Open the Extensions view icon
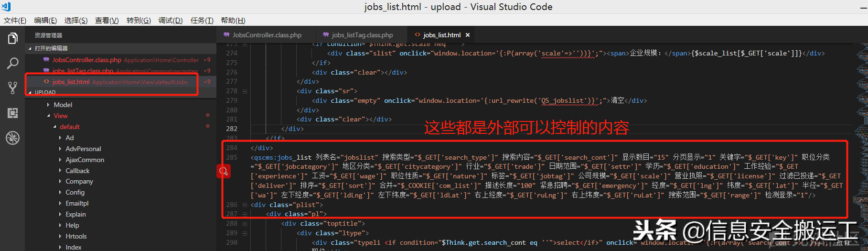Viewport: 868px width, 251px height. click(x=13, y=113)
